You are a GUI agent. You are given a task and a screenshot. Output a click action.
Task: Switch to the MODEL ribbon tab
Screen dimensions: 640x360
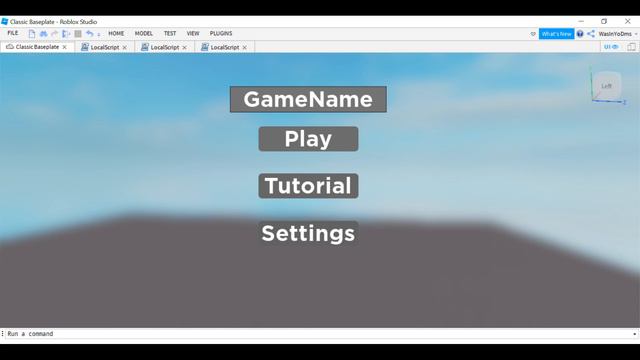[x=144, y=33]
